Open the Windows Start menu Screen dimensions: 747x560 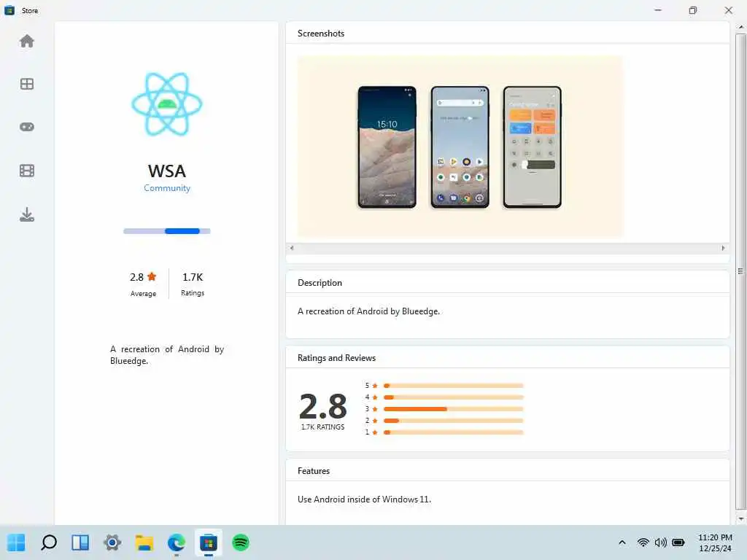pyautogui.click(x=16, y=542)
